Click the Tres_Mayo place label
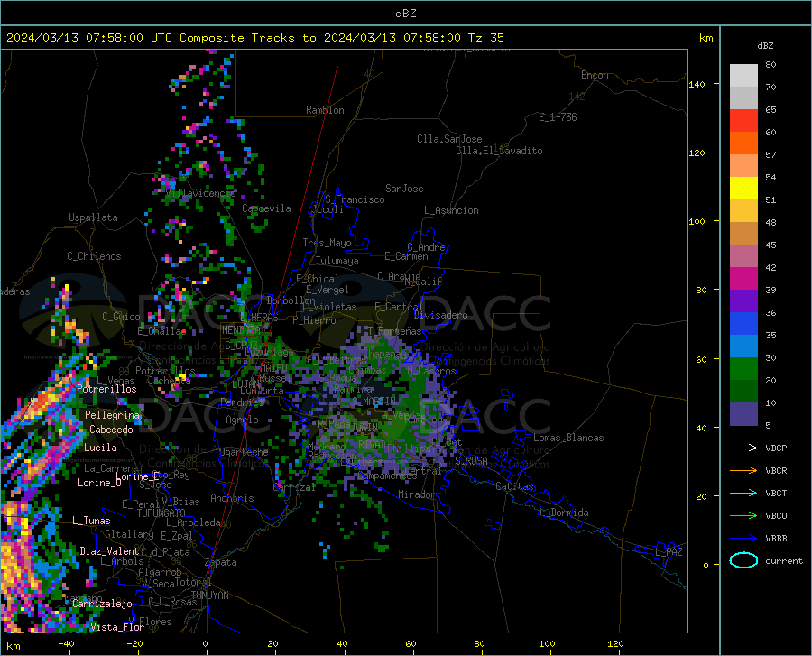The width and height of the screenshot is (812, 656). pyautogui.click(x=327, y=243)
